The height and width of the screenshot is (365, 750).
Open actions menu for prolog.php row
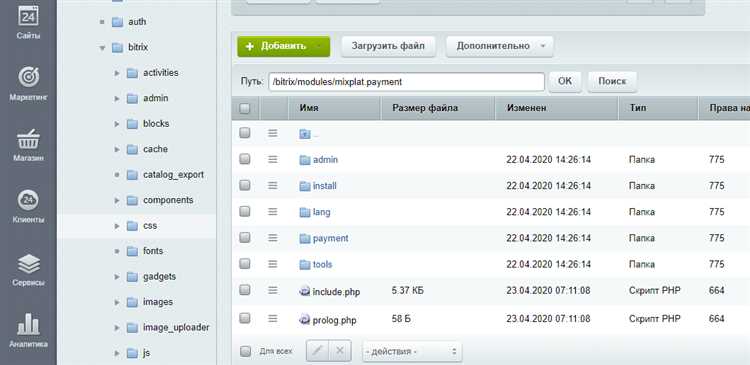click(x=273, y=318)
